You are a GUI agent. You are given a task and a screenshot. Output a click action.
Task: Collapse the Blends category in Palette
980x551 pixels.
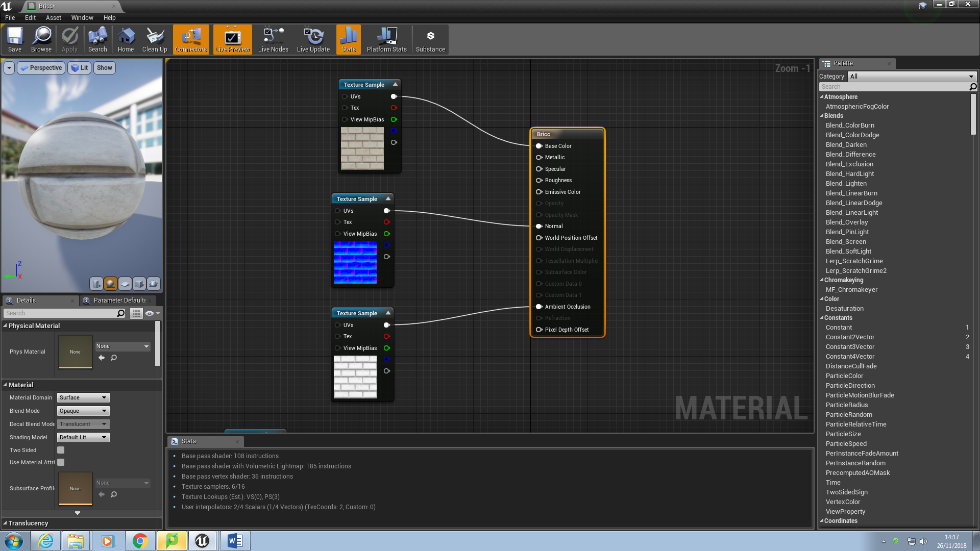822,116
